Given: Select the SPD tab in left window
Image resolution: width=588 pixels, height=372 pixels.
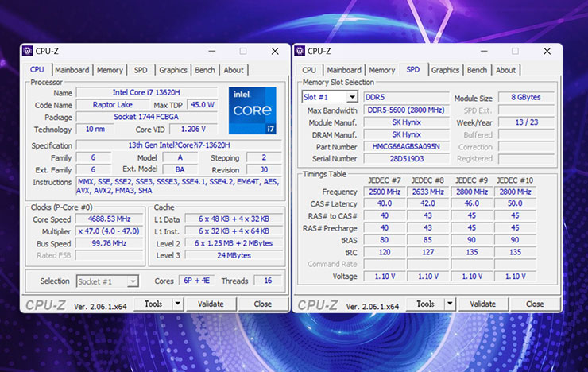Looking at the screenshot, I should pyautogui.click(x=141, y=70).
